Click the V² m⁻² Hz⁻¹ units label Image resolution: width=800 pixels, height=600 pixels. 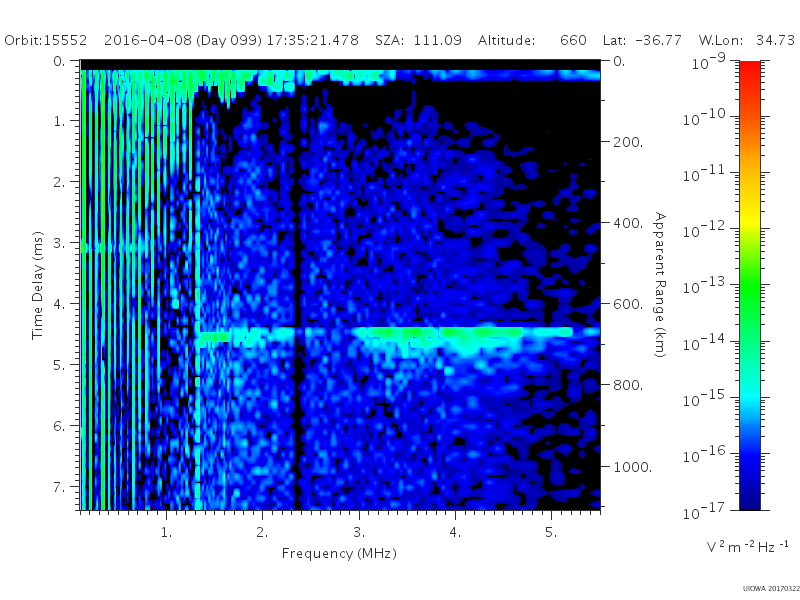tap(747, 546)
